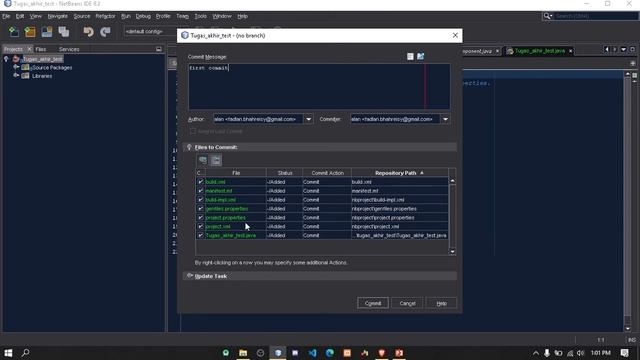
Task: Click the files table scroll up arrow
Action: click(x=452, y=180)
